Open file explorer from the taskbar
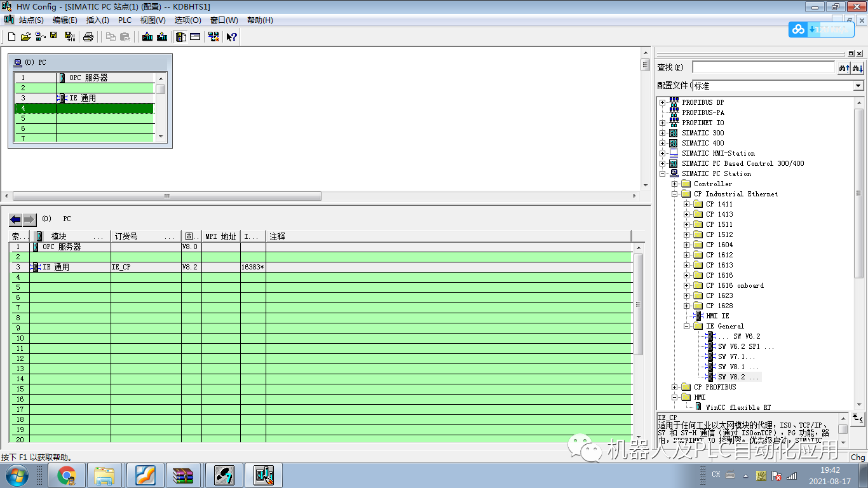The image size is (868, 488). pos(105,475)
